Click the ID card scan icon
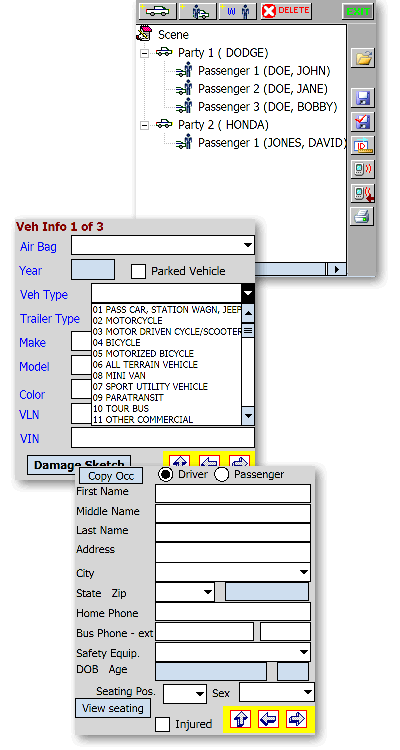 [x=363, y=145]
